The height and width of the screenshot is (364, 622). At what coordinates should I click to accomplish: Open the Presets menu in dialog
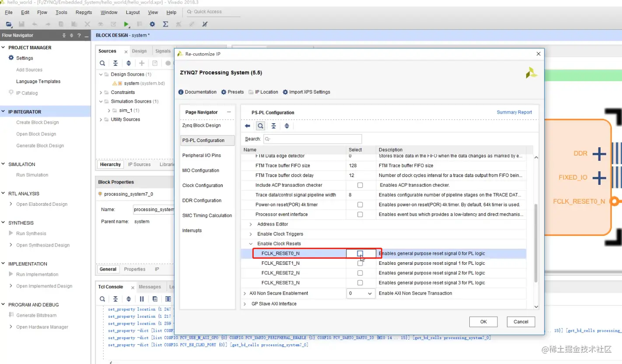[232, 92]
